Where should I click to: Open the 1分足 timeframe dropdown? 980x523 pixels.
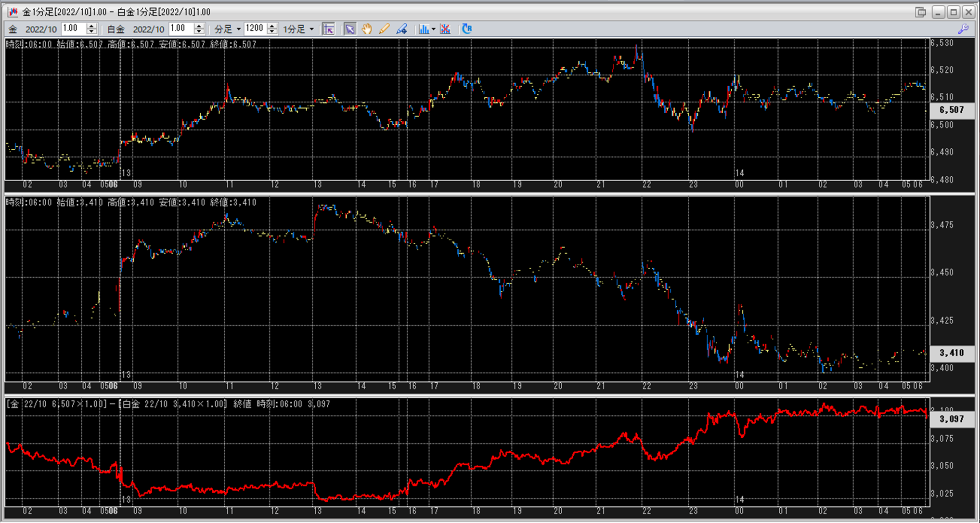tap(311, 29)
